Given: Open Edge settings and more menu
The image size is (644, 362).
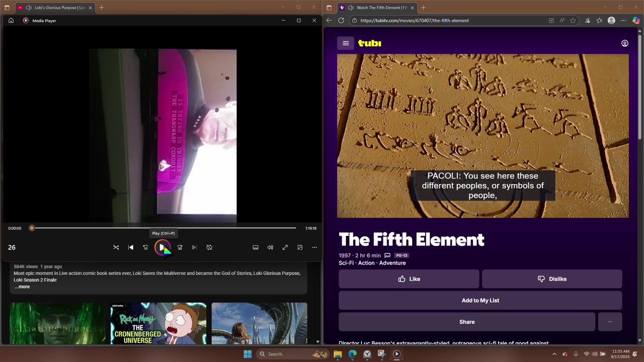Looking at the screenshot, I should tap(623, 21).
